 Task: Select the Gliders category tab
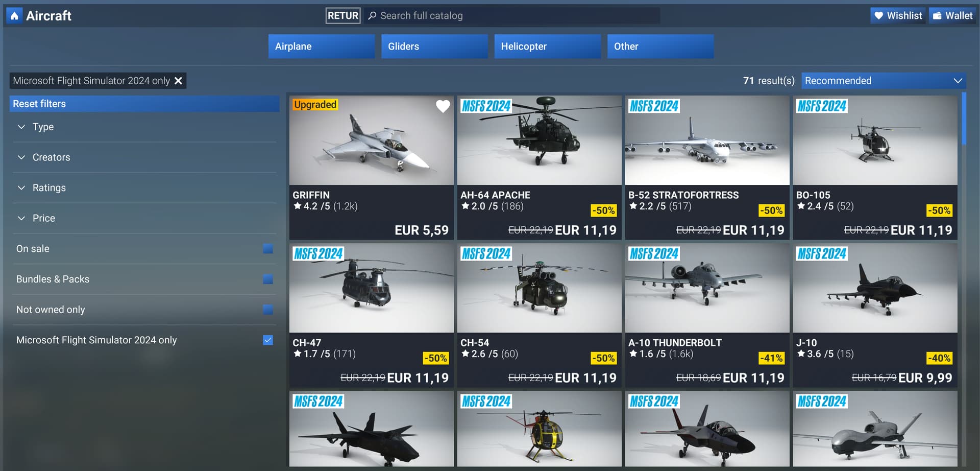434,46
